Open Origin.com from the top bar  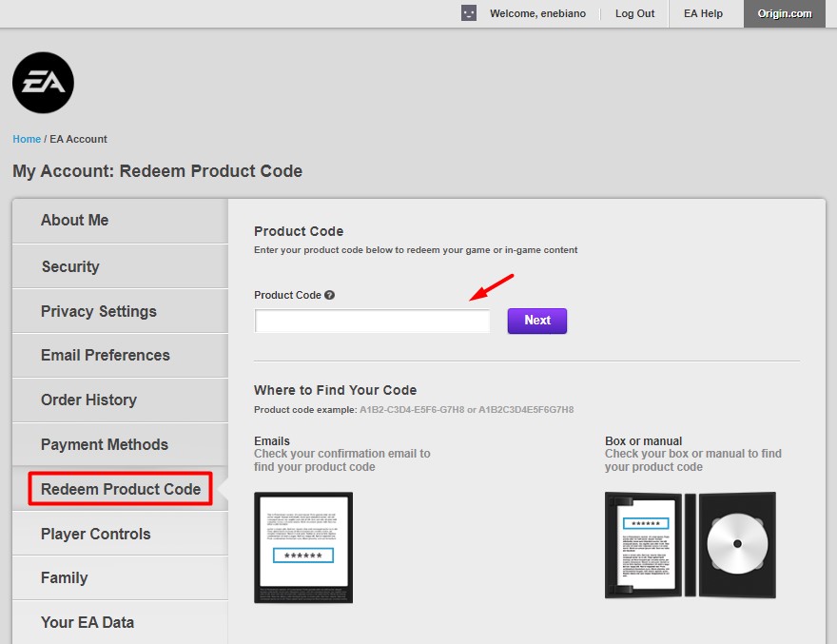784,13
